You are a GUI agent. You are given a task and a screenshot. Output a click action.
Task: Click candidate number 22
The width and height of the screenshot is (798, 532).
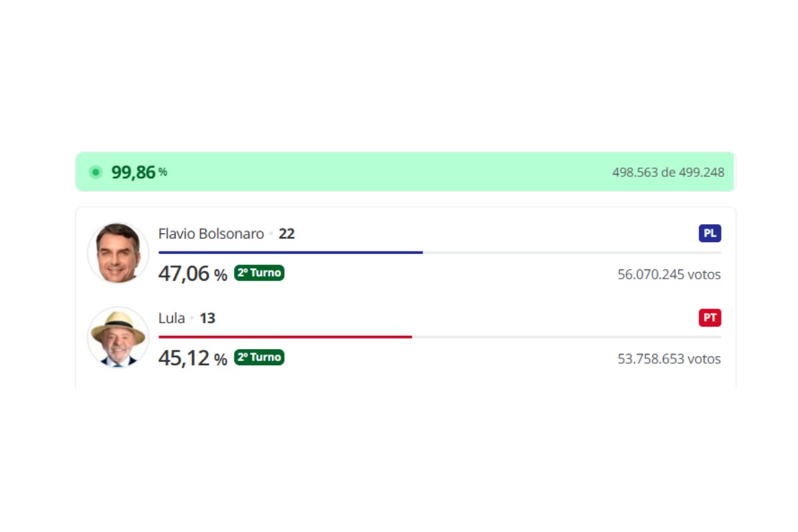pos(287,234)
